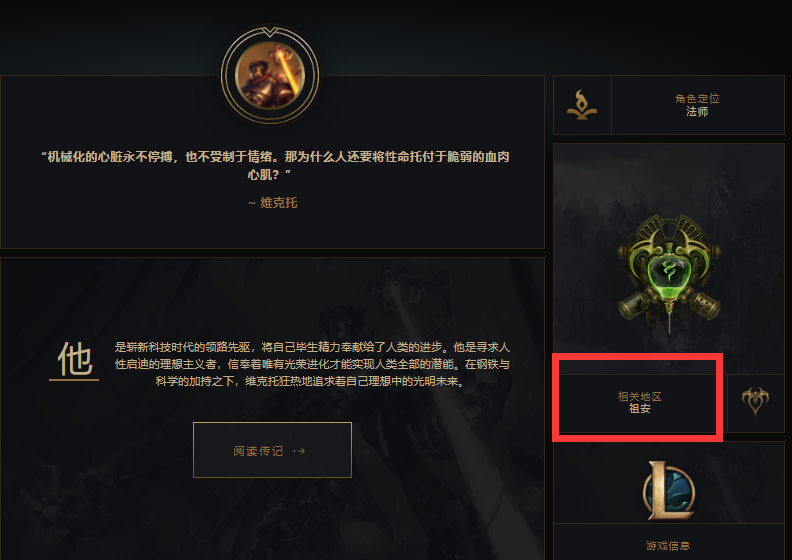Click the 机械化的心脏 quote text
The width and height of the screenshot is (792, 560).
click(x=275, y=166)
